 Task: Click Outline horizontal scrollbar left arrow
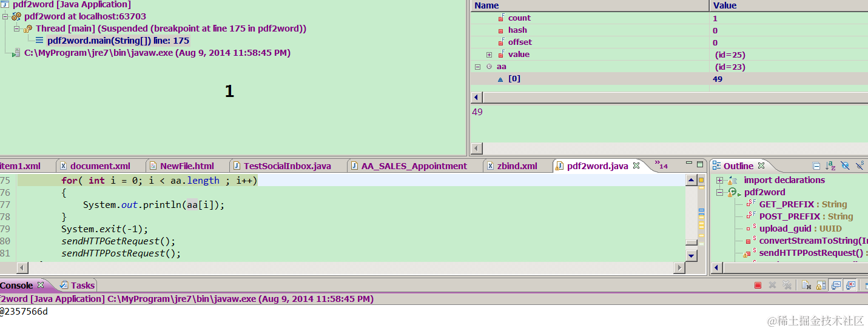click(716, 267)
